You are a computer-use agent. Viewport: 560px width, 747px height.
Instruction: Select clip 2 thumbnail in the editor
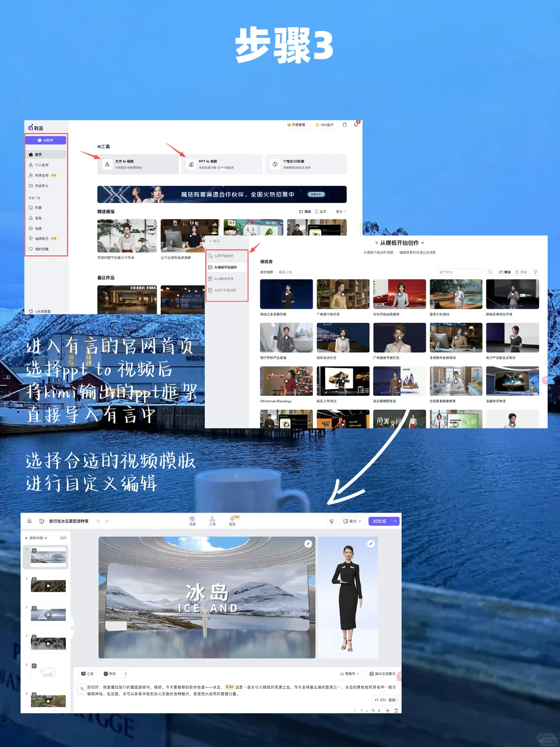[x=48, y=586]
